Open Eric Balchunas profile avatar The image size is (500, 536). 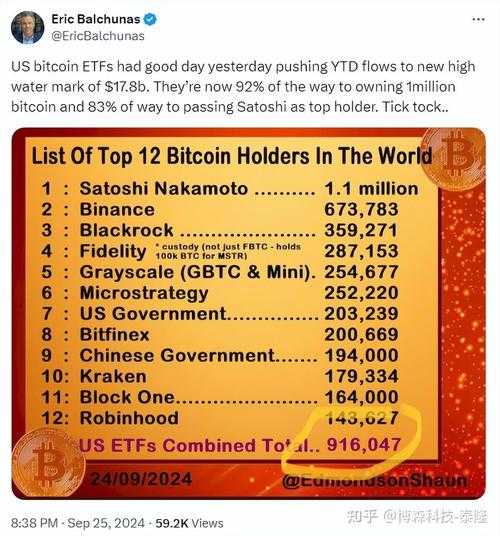27,27
